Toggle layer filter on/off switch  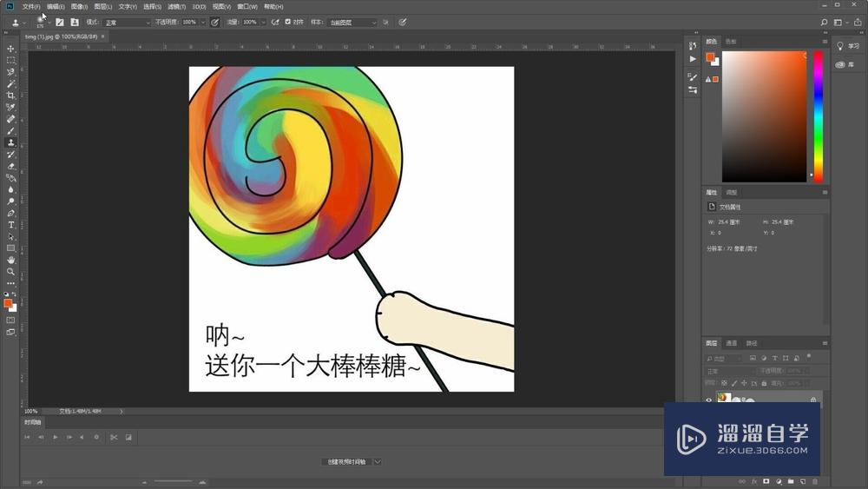point(809,356)
